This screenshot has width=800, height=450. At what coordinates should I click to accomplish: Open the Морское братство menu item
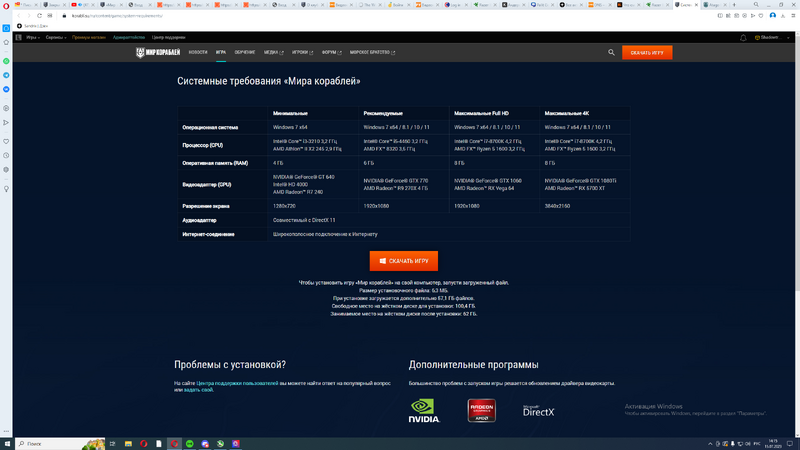(372, 52)
